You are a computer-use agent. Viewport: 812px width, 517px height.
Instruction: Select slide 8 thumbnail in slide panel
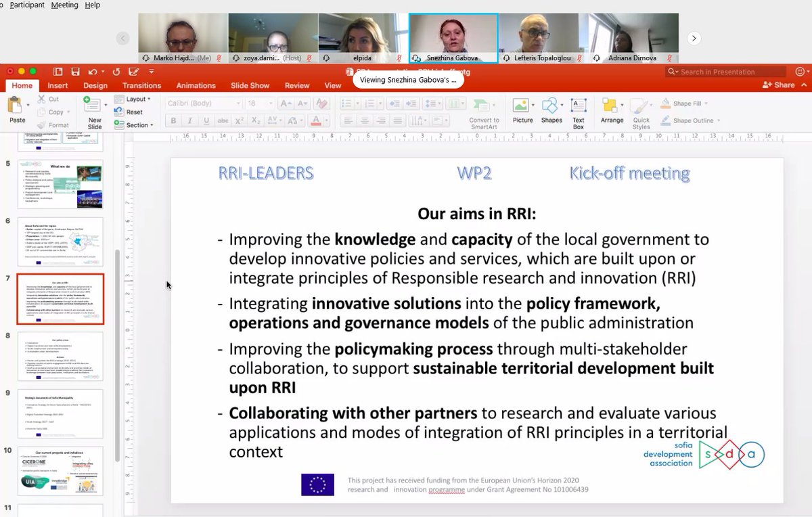60,356
